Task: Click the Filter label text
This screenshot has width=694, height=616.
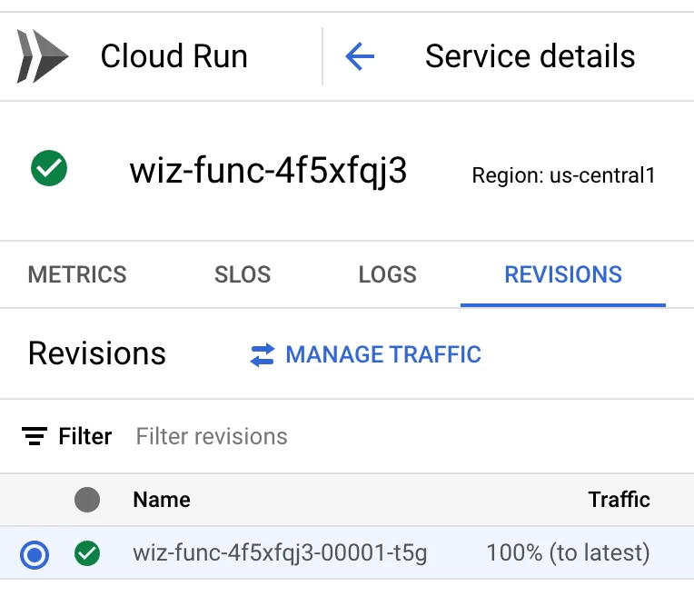Action: coord(85,437)
